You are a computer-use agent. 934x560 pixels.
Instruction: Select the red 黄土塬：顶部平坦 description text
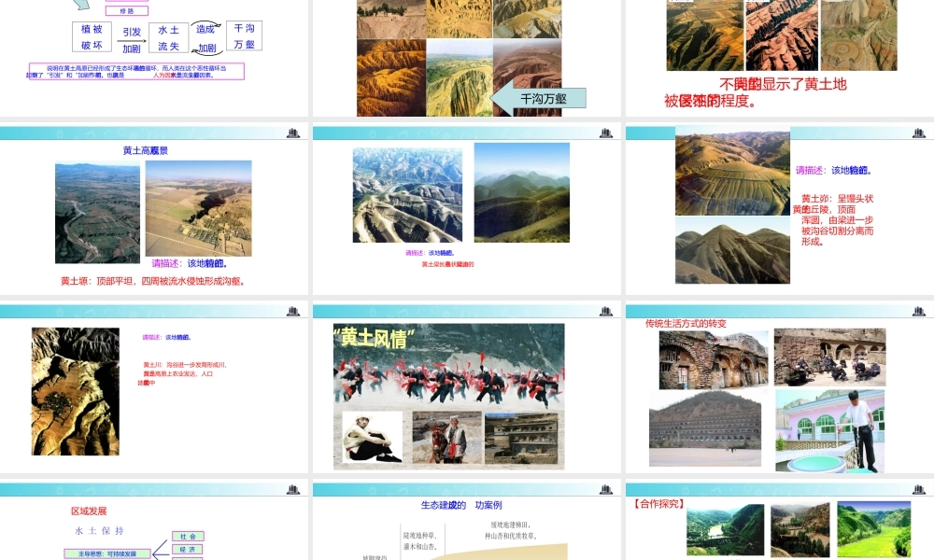(x=152, y=281)
